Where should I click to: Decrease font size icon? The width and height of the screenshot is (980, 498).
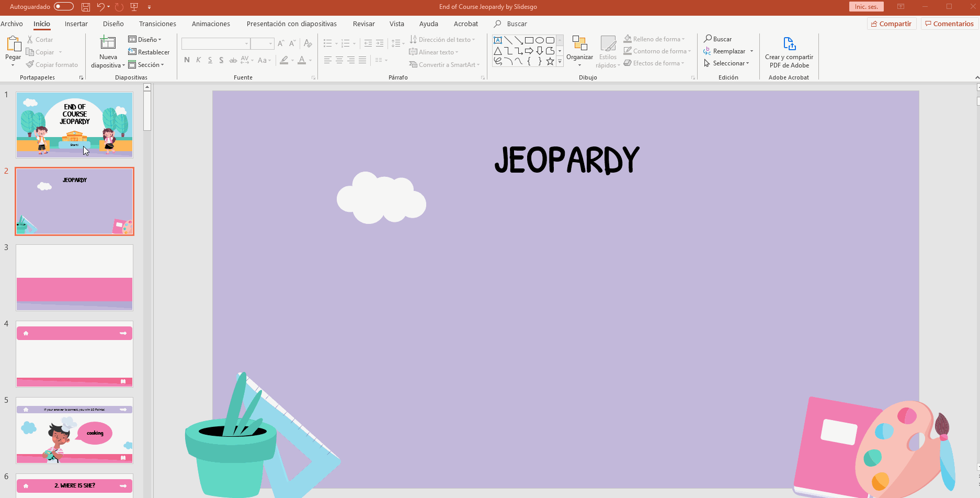point(292,43)
